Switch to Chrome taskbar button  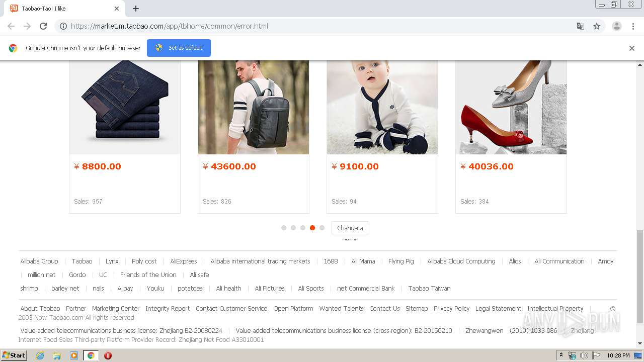coord(91,355)
